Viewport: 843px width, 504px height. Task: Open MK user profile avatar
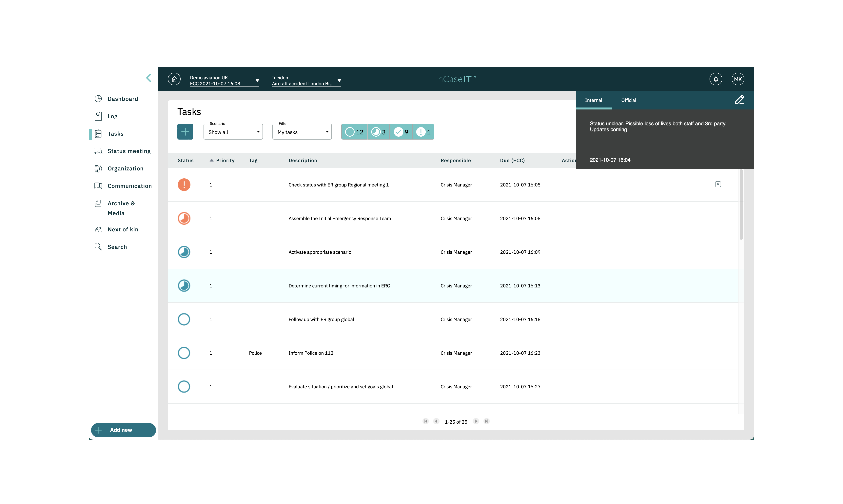click(738, 79)
